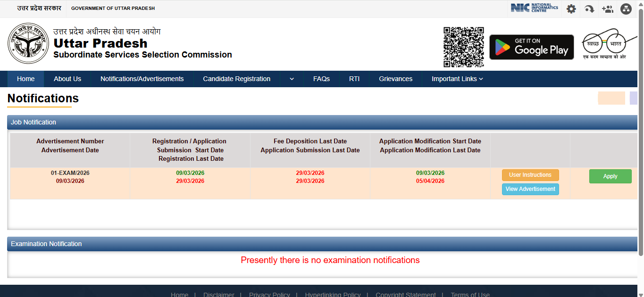Screen dimensions: 644x297
Task: Open the Candidate Registration menu item
Action: pos(236,79)
